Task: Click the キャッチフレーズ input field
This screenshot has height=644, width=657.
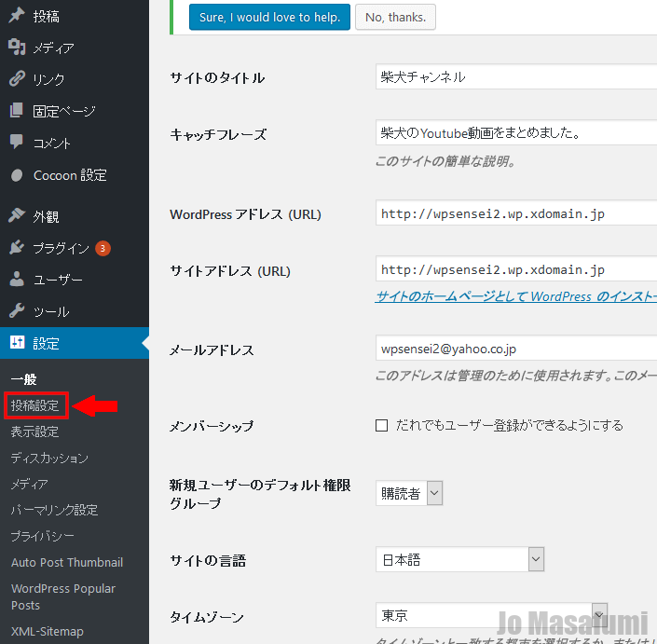Action: click(x=516, y=133)
